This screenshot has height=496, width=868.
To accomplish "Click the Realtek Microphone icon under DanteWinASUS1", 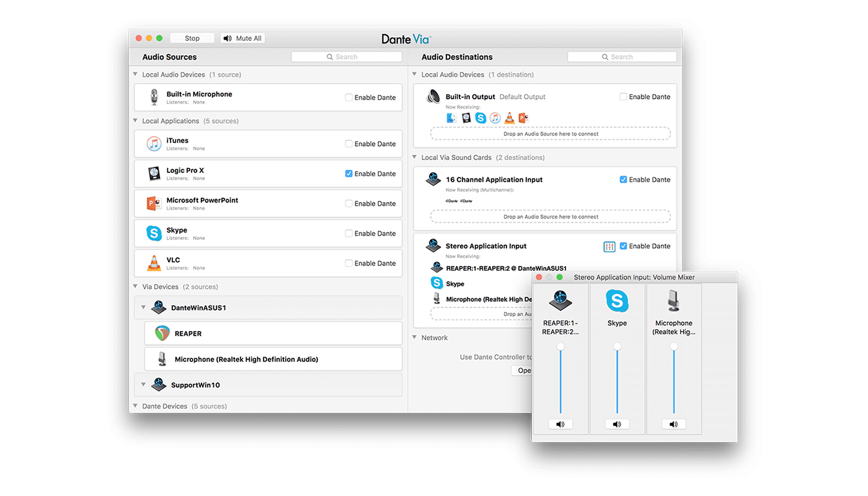I will coord(162,359).
